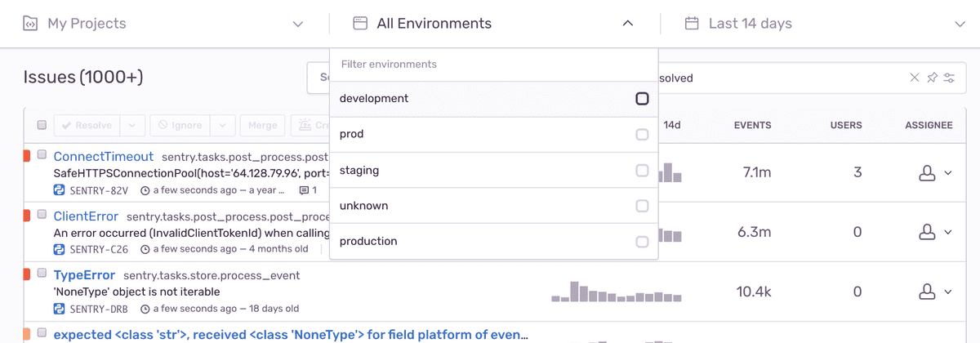980x343 pixels.
Task: Expand assignee chevron for ClientError row
Action: 948,232
